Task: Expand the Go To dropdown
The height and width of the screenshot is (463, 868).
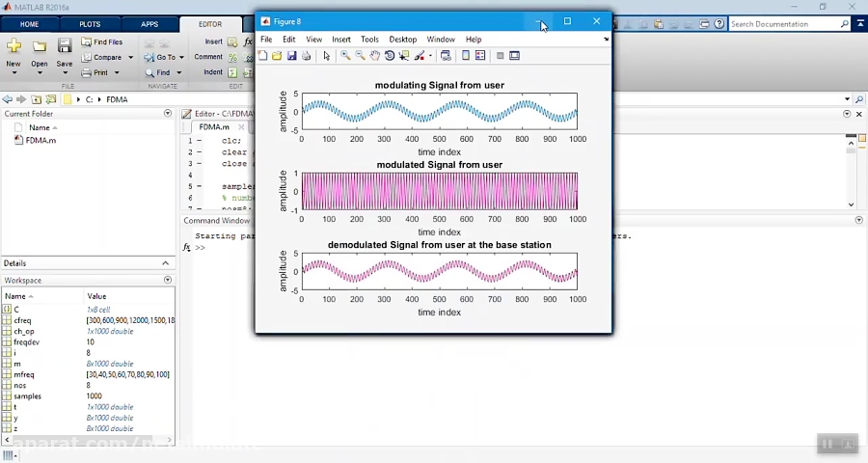Action: tap(182, 58)
